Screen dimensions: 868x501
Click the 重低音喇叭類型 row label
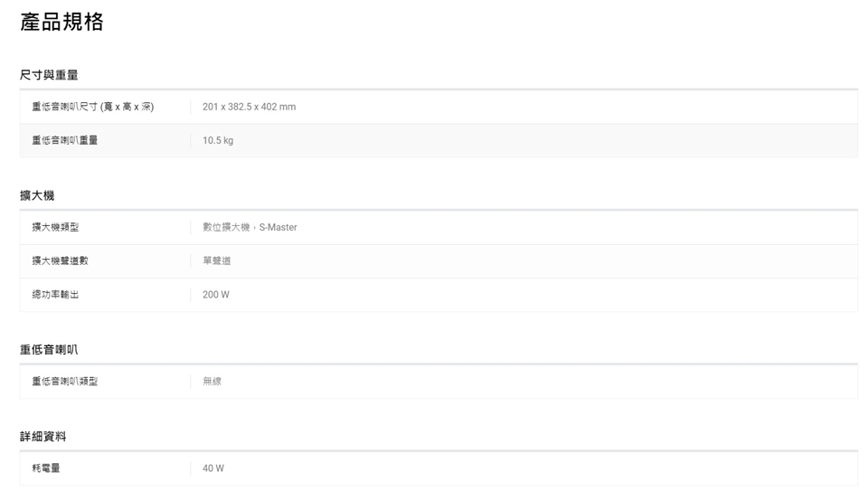65,382
